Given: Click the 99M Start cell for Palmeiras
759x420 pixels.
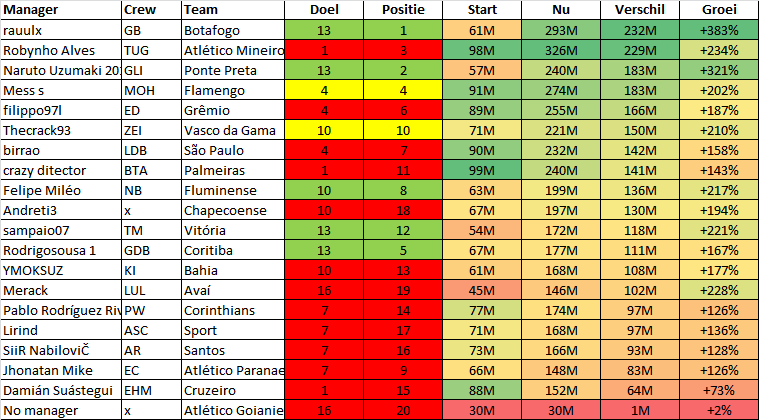Looking at the screenshot, I should point(482,170).
